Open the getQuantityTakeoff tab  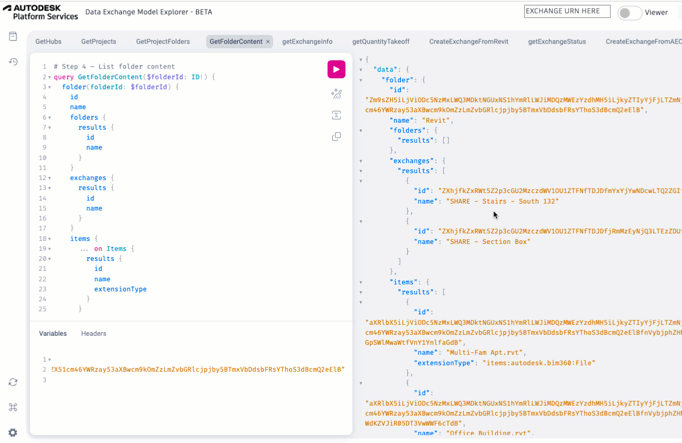point(381,42)
